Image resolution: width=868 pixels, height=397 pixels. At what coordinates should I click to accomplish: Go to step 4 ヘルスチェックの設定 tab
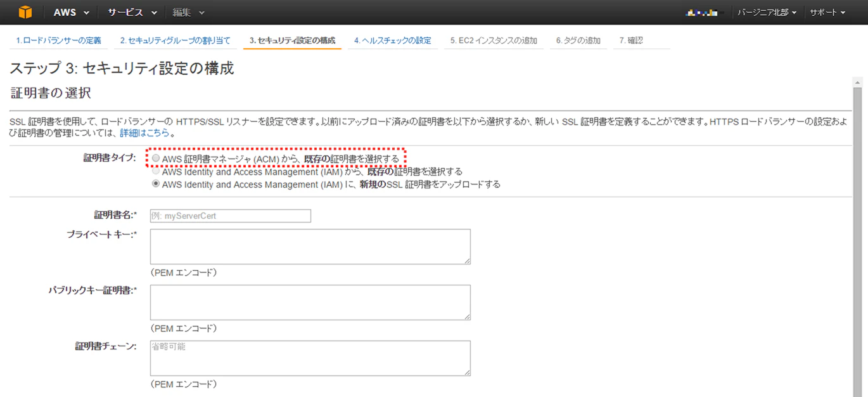coord(393,41)
